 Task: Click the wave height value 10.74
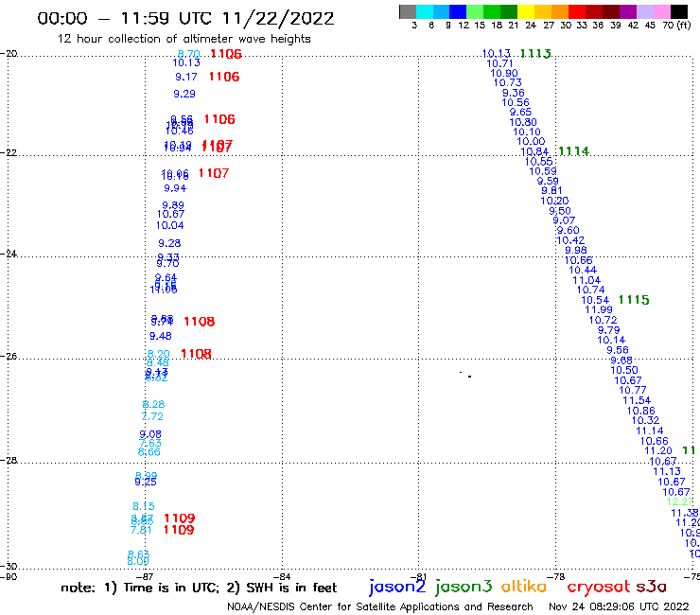pos(590,290)
